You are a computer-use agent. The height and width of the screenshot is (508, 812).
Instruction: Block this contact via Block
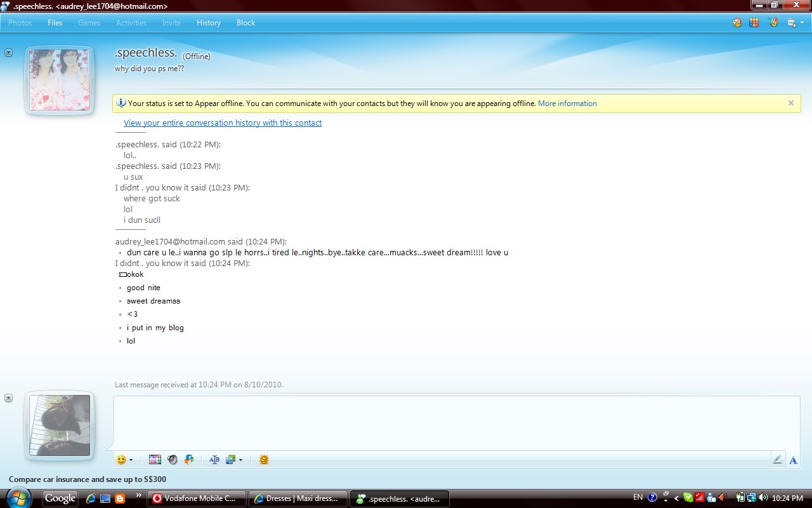point(246,23)
